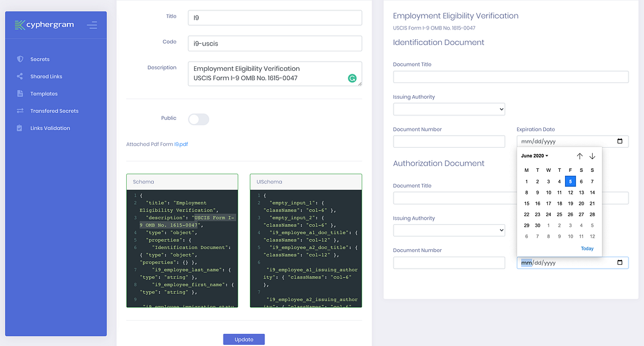The height and width of the screenshot is (346, 644).
Task: Click the Schema panel header
Action: [183, 182]
